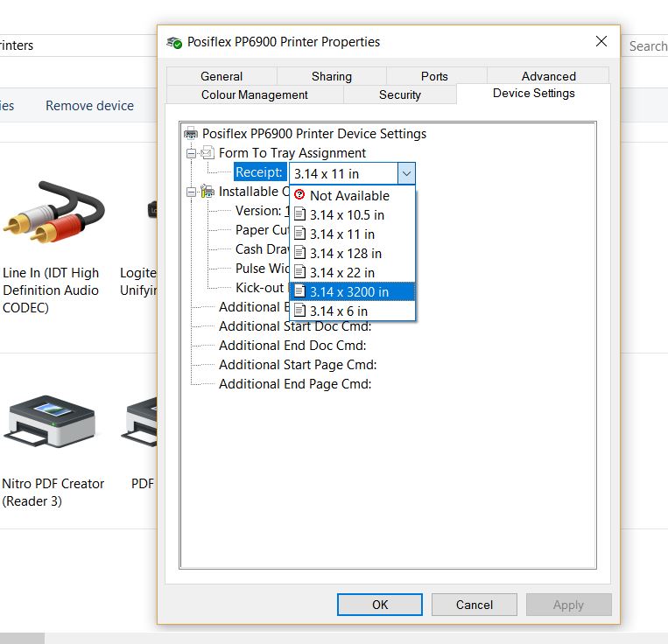Image resolution: width=668 pixels, height=644 pixels.
Task: Click the Nitro PDF Creator (Reader 3) label
Action: (x=53, y=493)
